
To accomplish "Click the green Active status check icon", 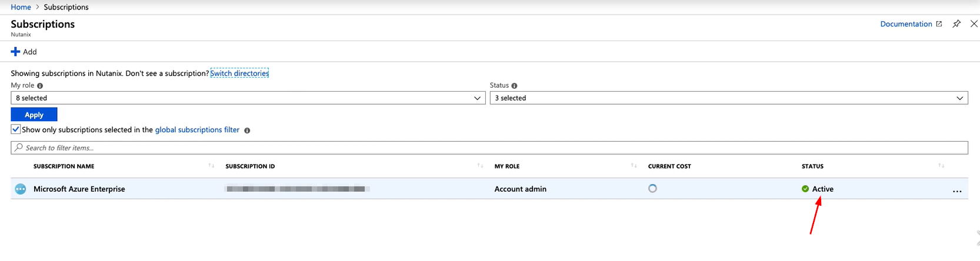I will (x=805, y=189).
